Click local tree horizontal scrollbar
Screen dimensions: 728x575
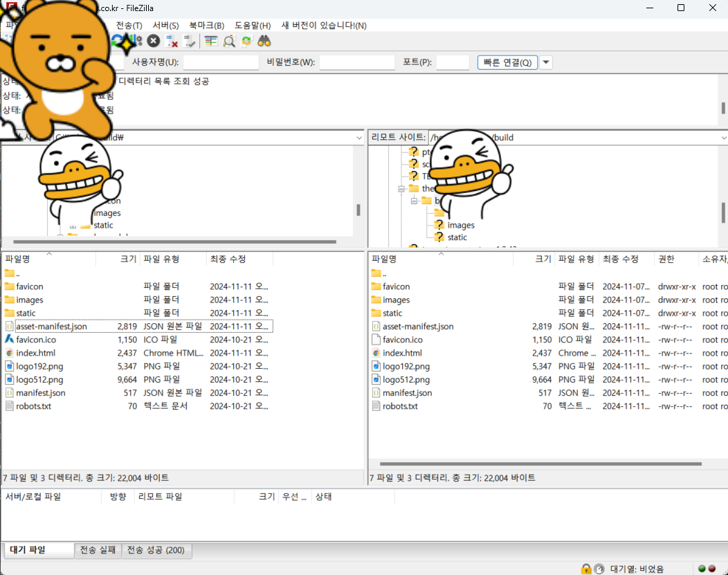pyautogui.click(x=174, y=241)
